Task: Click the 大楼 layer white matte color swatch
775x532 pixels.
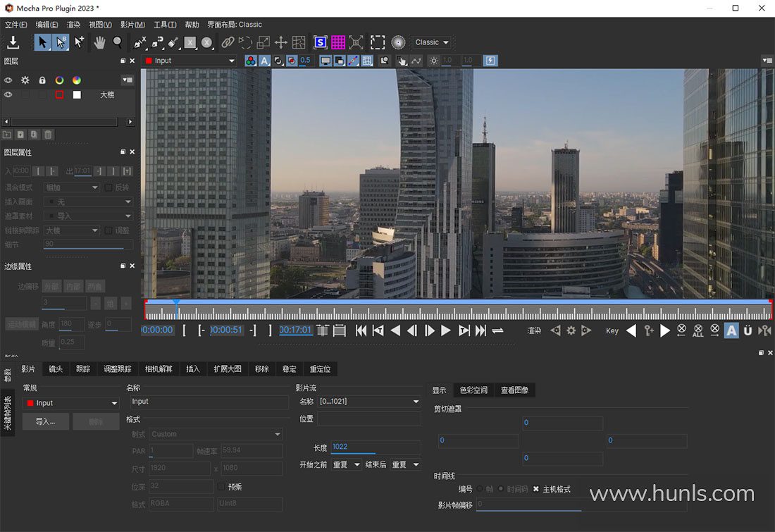Action: point(77,94)
